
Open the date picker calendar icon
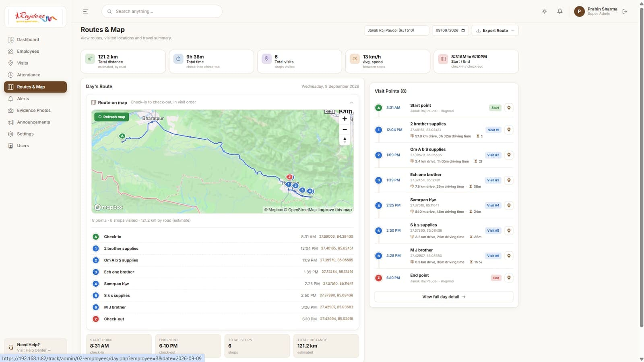point(463,31)
